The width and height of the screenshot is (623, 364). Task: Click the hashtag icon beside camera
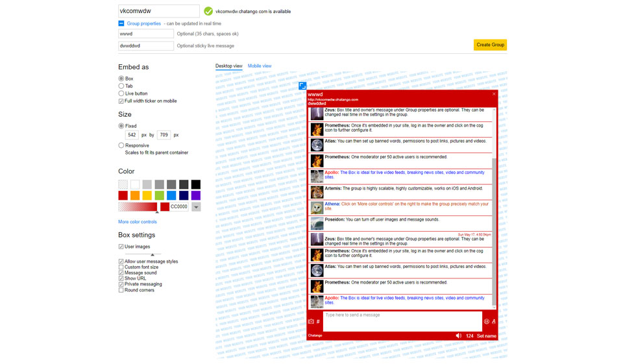click(318, 321)
